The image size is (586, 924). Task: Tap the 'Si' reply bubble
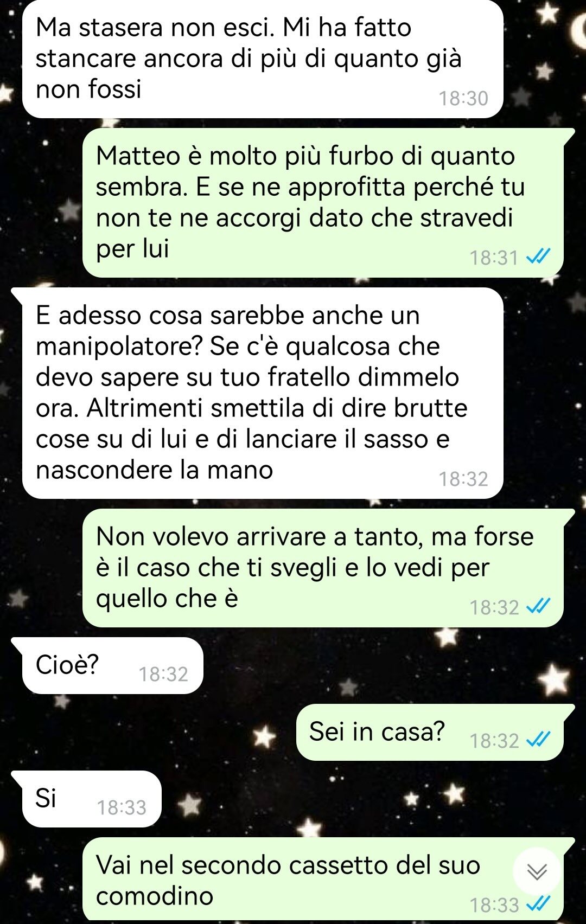(x=92, y=799)
